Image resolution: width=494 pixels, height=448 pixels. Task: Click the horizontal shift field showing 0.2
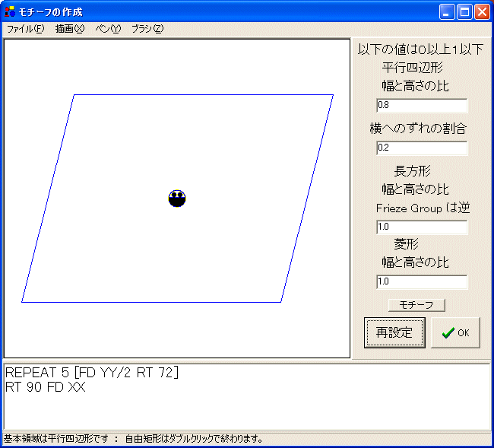tap(422, 148)
